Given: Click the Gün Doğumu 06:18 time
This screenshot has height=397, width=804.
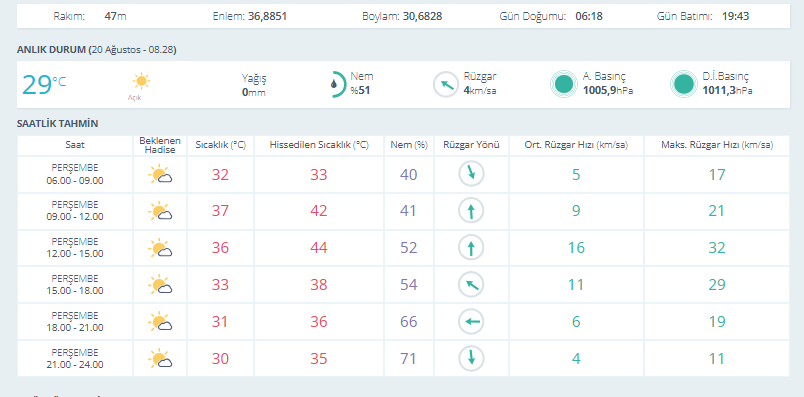Looking at the screenshot, I should [589, 16].
